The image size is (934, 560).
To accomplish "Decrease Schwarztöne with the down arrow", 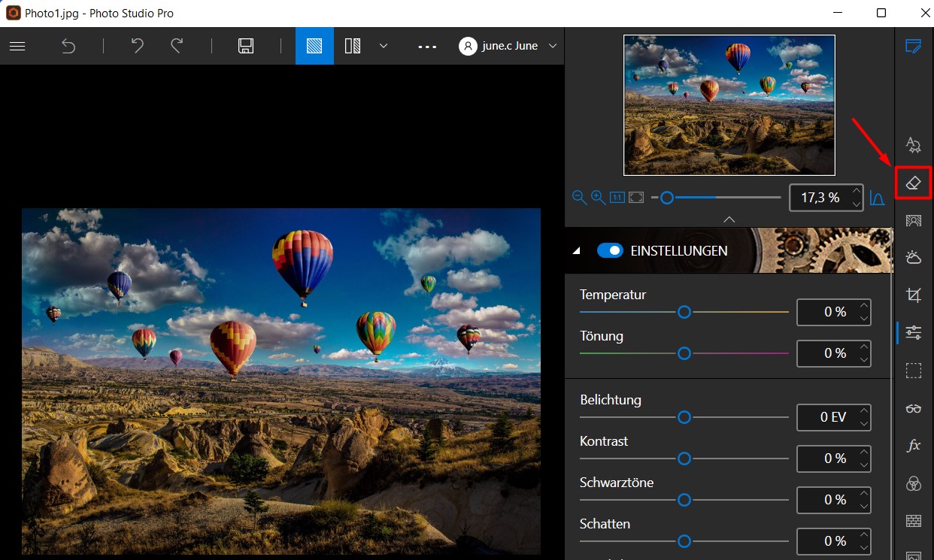I will [864, 505].
